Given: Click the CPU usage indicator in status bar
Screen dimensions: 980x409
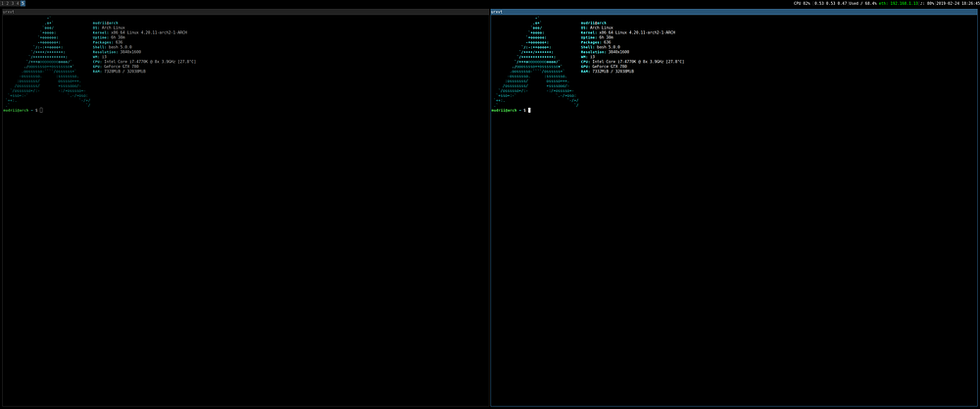Looking at the screenshot, I should (x=802, y=3).
